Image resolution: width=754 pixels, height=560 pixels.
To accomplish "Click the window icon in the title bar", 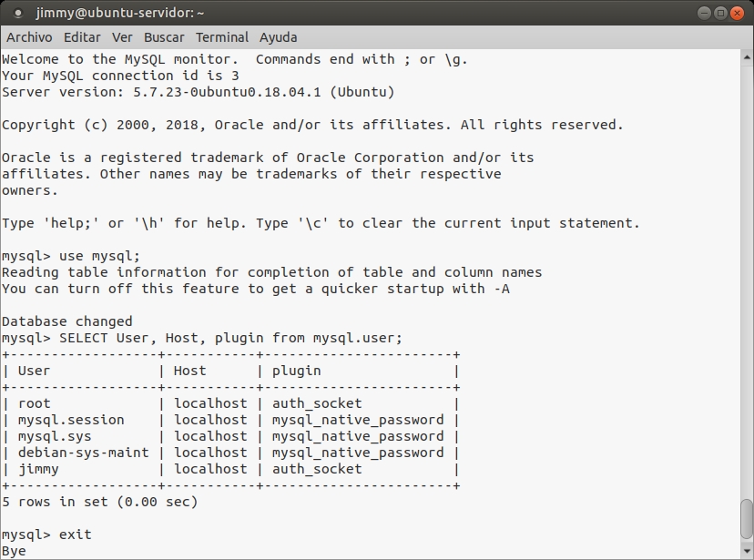I will (18, 13).
